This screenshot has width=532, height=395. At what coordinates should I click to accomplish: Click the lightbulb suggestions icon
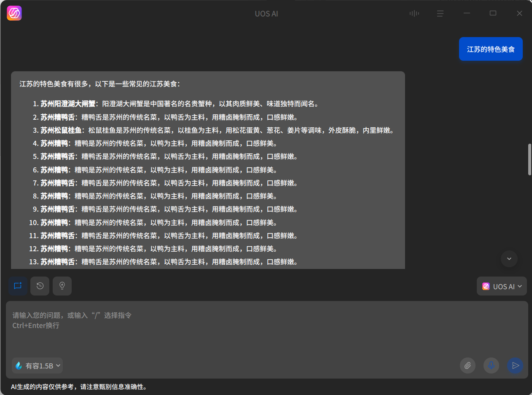click(x=62, y=286)
